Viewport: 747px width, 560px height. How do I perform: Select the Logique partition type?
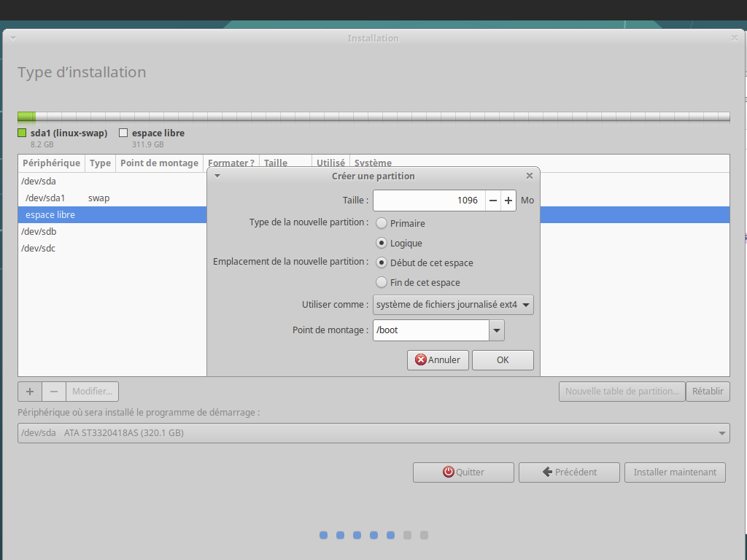pyautogui.click(x=382, y=243)
